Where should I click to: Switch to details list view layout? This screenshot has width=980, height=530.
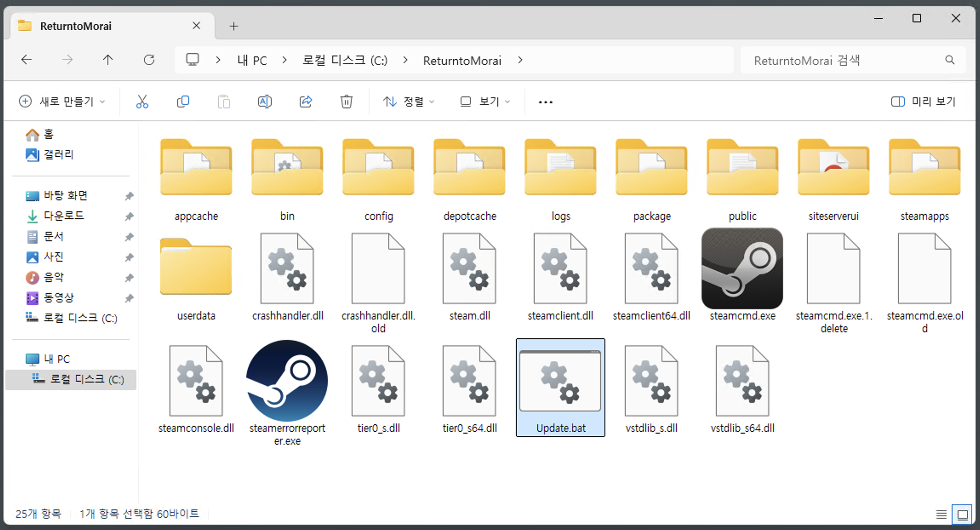click(x=941, y=515)
